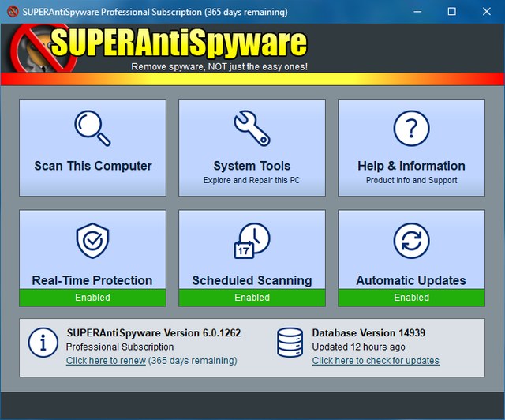Click the calendar clock scheduling icon

252,242
